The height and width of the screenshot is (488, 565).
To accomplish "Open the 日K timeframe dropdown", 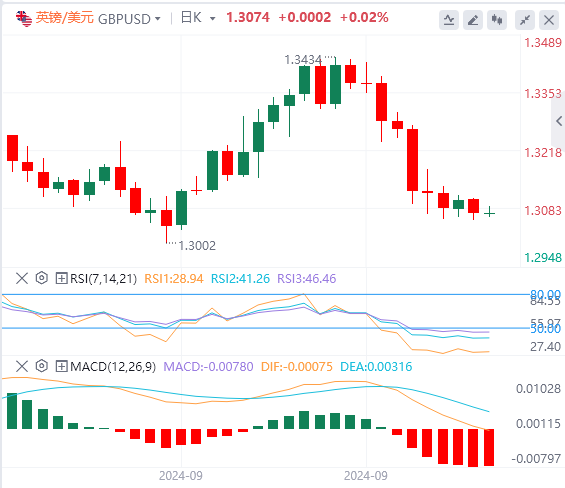I will point(212,19).
